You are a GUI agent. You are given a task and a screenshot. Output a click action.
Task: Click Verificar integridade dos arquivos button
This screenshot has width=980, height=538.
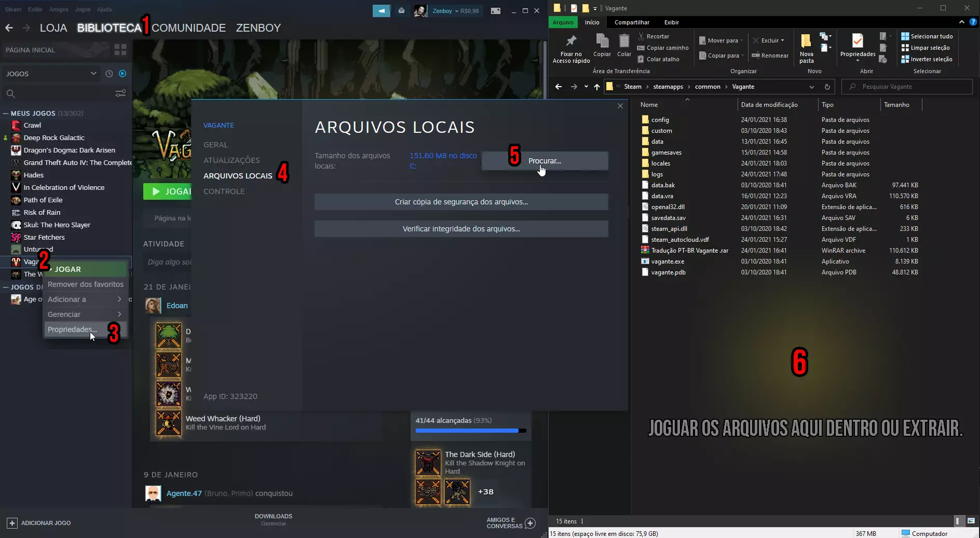pos(461,229)
